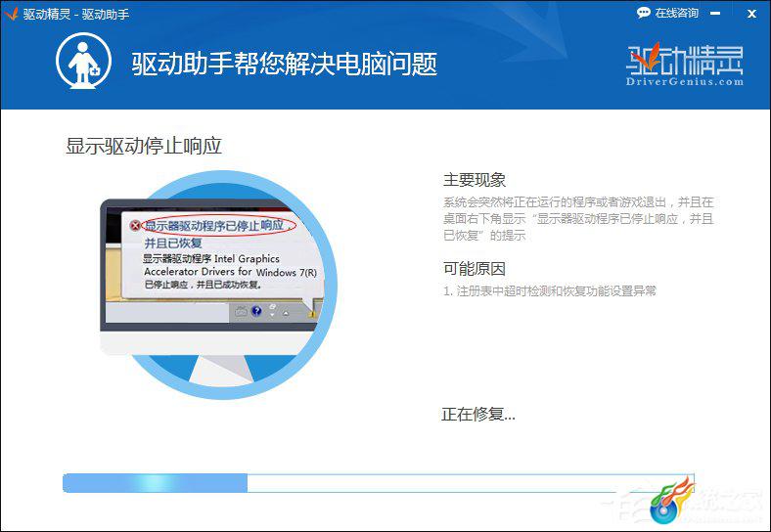Select the 主要现象 heading

pos(475,180)
